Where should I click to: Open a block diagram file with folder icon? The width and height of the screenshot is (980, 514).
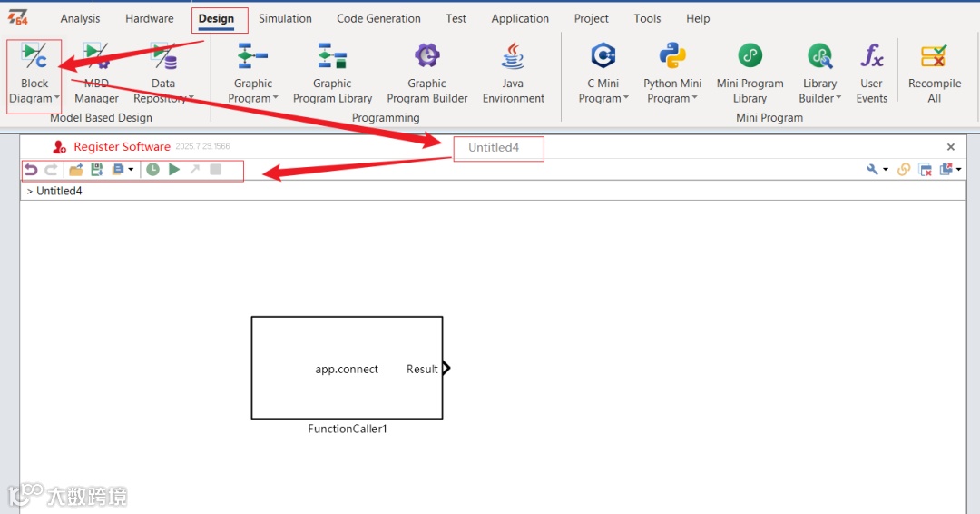[76, 170]
